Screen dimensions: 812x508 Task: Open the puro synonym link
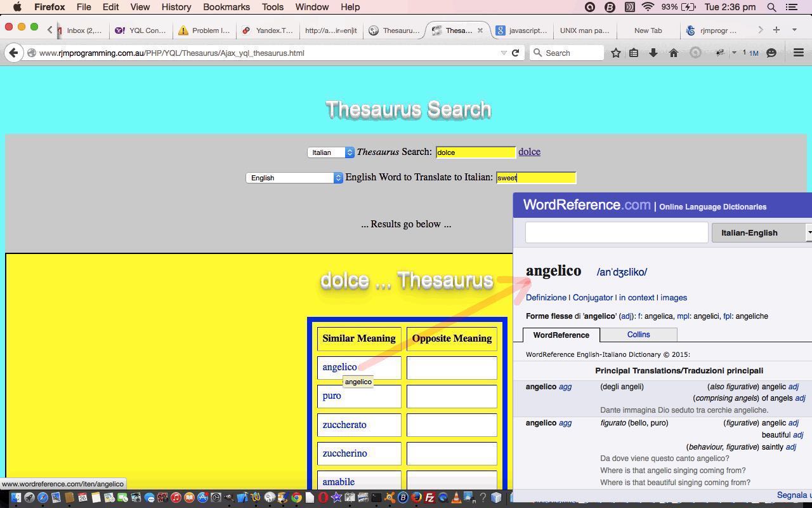(x=332, y=396)
